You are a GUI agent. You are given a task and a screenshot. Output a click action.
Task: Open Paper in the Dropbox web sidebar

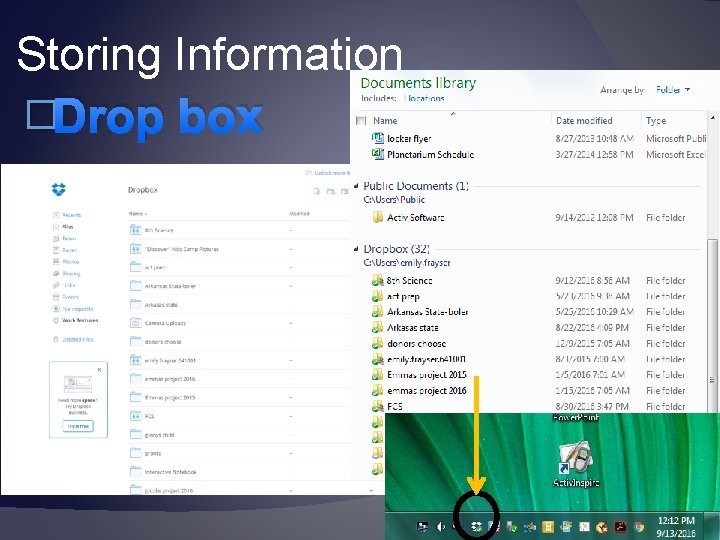tap(69, 250)
